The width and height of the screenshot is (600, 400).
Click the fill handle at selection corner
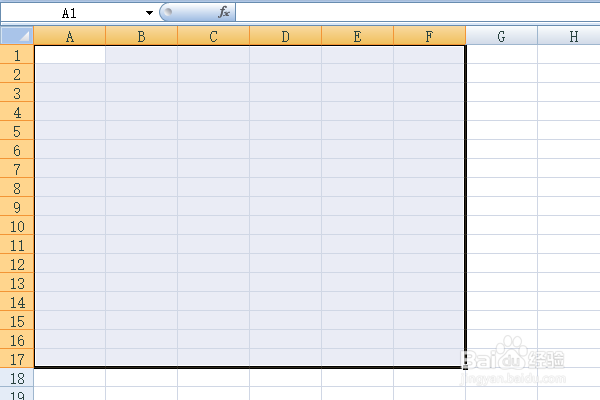click(465, 367)
